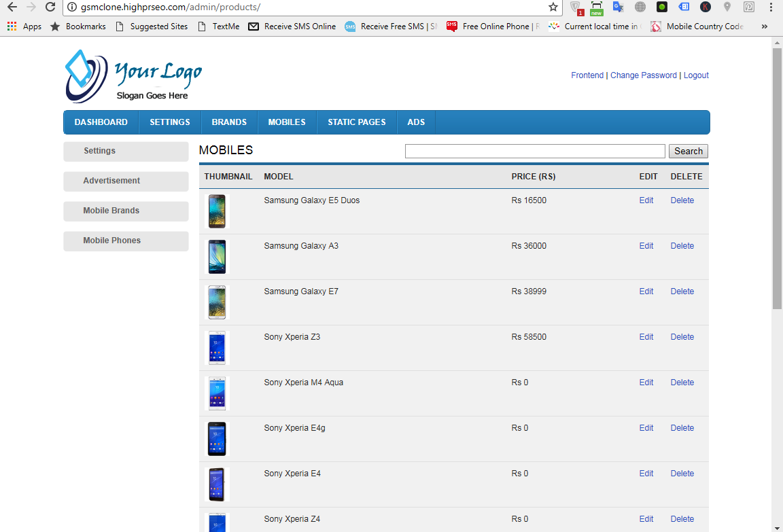Image resolution: width=783 pixels, height=532 pixels.
Task: Click the black square green-dot extension icon
Action: 662,7
